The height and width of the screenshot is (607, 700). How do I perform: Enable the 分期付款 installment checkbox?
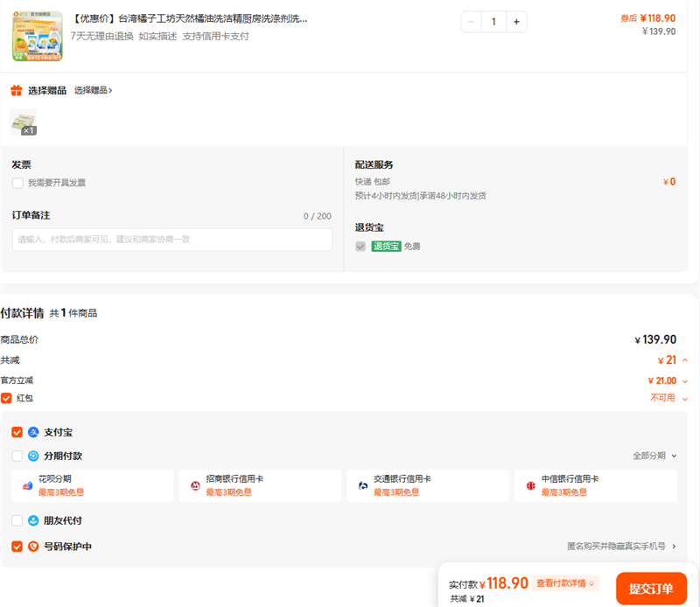(x=17, y=456)
